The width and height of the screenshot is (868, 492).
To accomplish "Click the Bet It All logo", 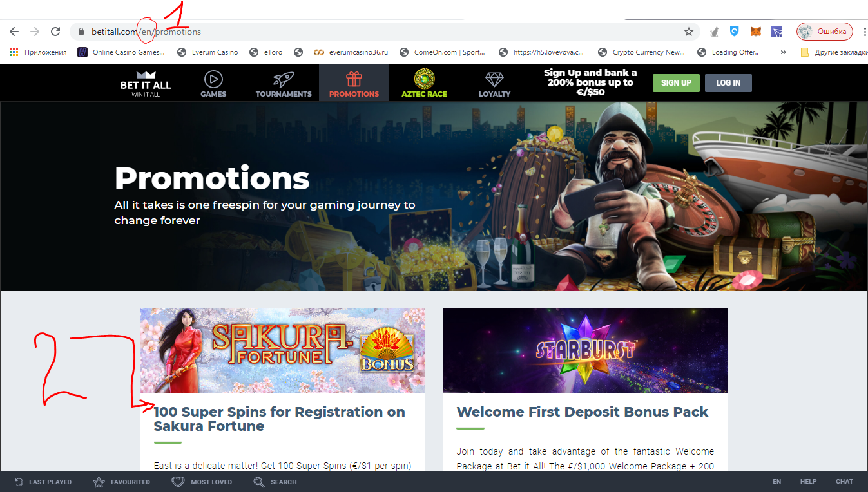I will tap(146, 83).
